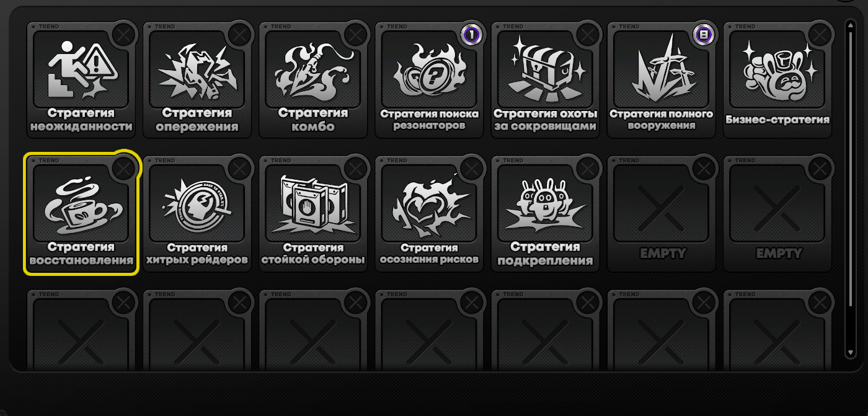Viewport: 868px width, 416px height.
Task: Select Стратегия полного вооружения swords icon
Action: pos(661,79)
